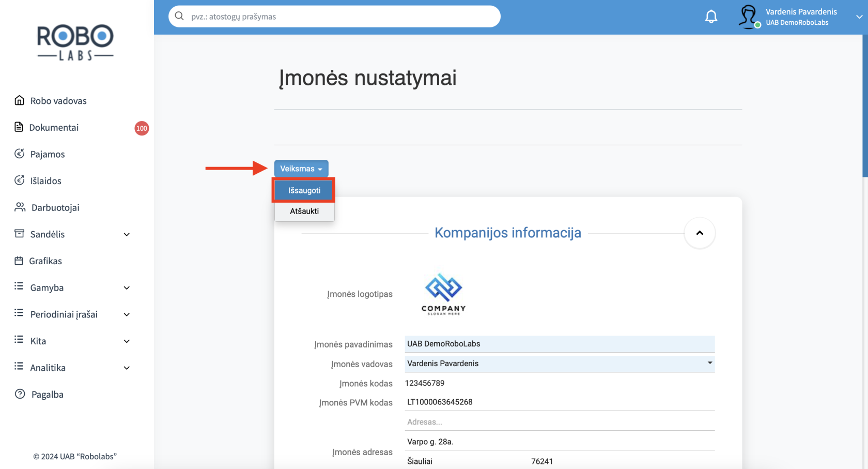The image size is (868, 469).
Task: Open the Darbuotojai page
Action: (55, 207)
